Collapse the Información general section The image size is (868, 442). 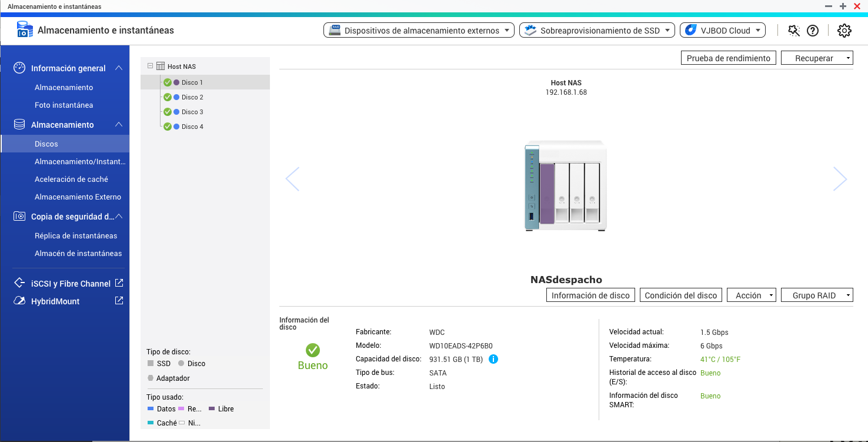click(119, 68)
